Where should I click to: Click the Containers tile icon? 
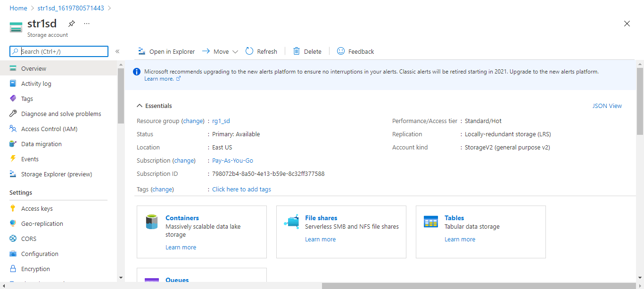pos(152,222)
